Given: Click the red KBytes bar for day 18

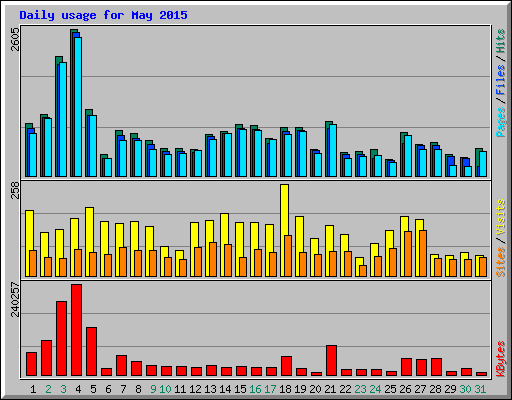Looking at the screenshot, I should point(286,366).
